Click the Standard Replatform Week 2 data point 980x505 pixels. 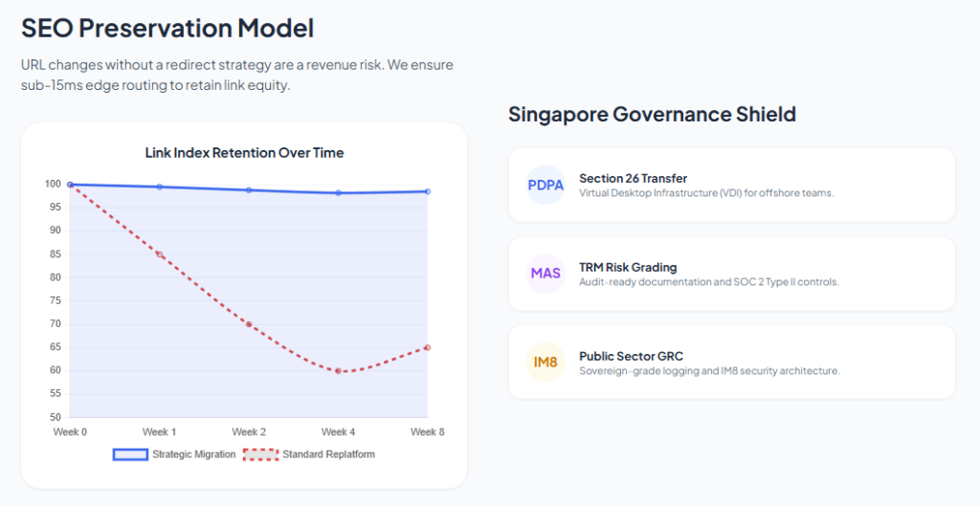pyautogui.click(x=249, y=324)
